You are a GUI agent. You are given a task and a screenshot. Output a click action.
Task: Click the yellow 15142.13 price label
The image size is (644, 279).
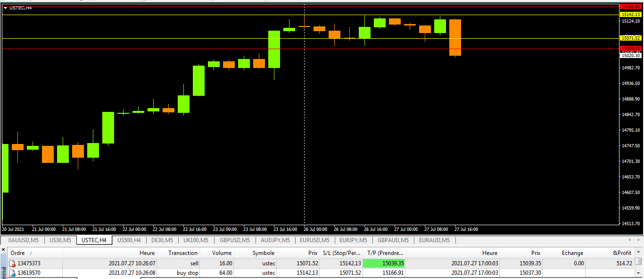[x=631, y=15]
